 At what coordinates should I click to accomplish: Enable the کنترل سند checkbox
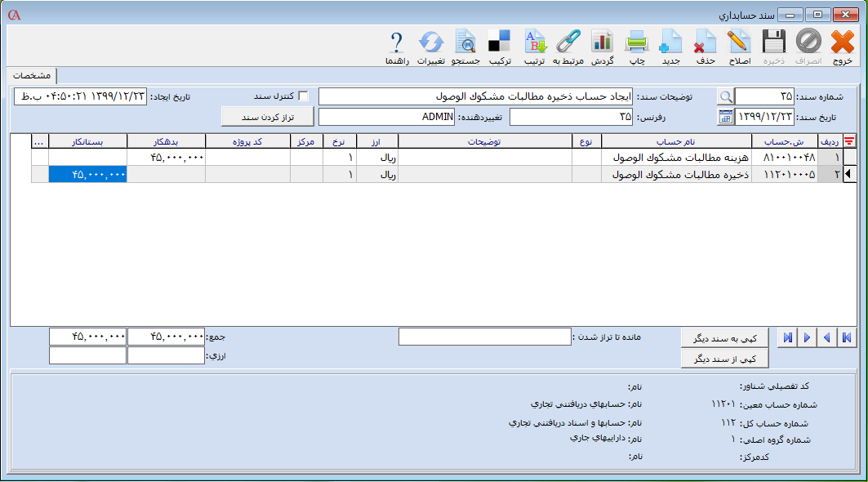(304, 96)
